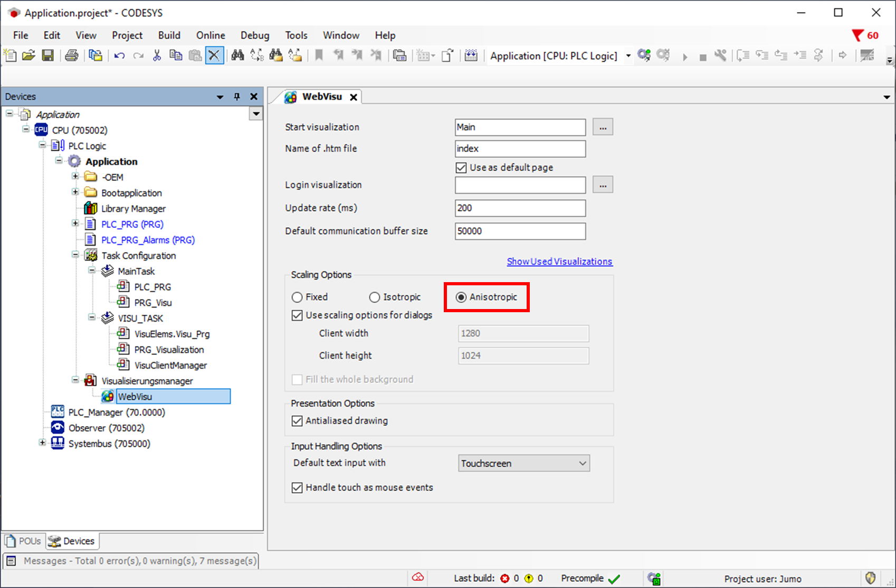The width and height of the screenshot is (896, 588).
Task: Click the Show Used Visualizations link
Action: coord(559,262)
